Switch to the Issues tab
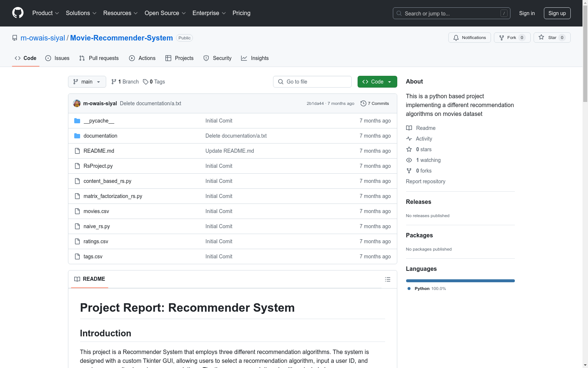 pyautogui.click(x=57, y=58)
